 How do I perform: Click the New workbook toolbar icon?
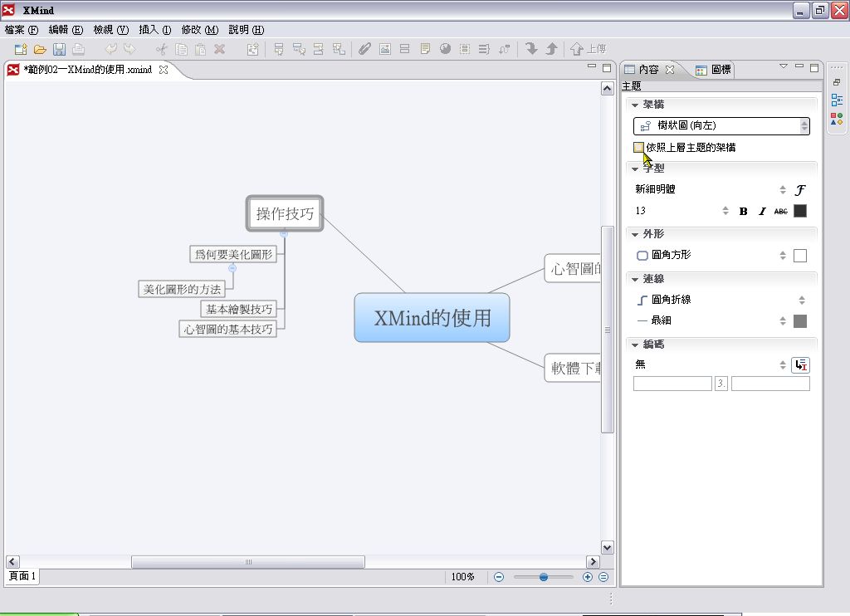coord(21,49)
